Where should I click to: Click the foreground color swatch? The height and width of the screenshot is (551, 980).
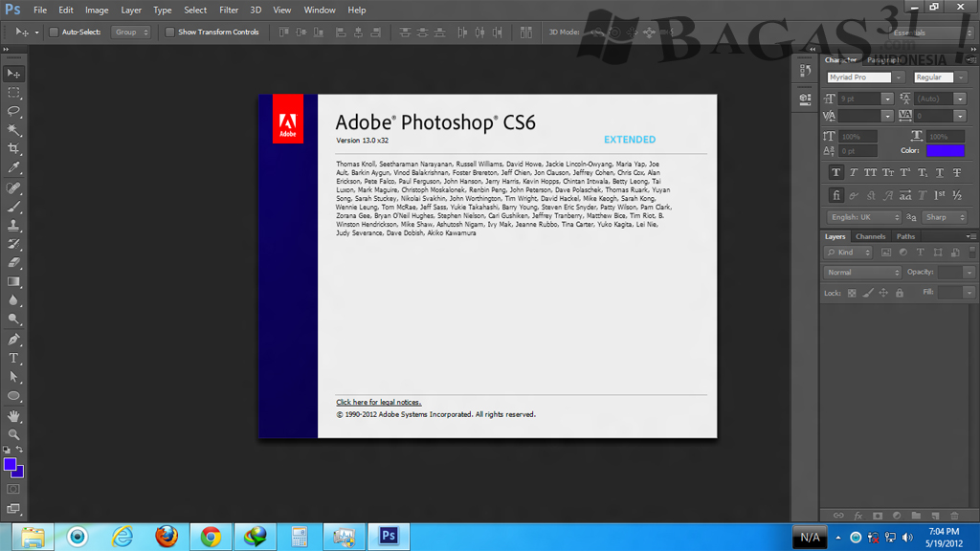10,464
